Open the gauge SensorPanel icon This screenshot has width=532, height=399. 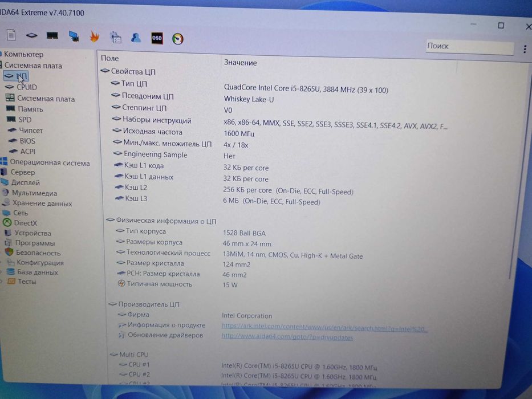[x=178, y=39]
